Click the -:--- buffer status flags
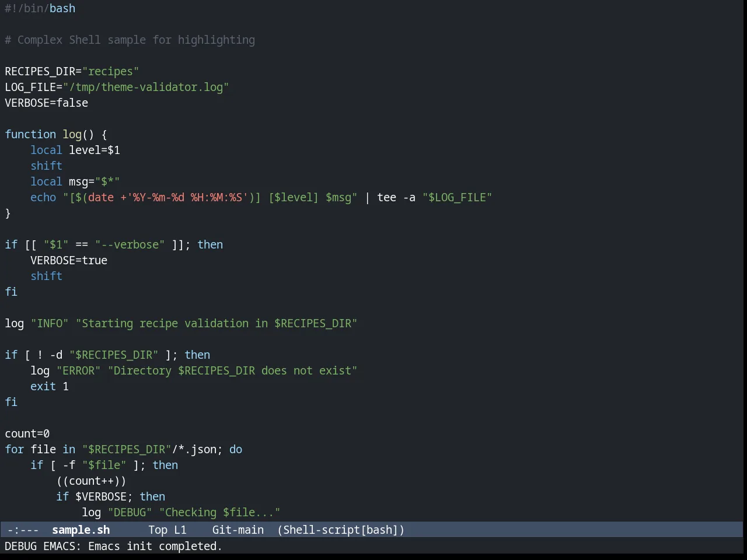 23,530
